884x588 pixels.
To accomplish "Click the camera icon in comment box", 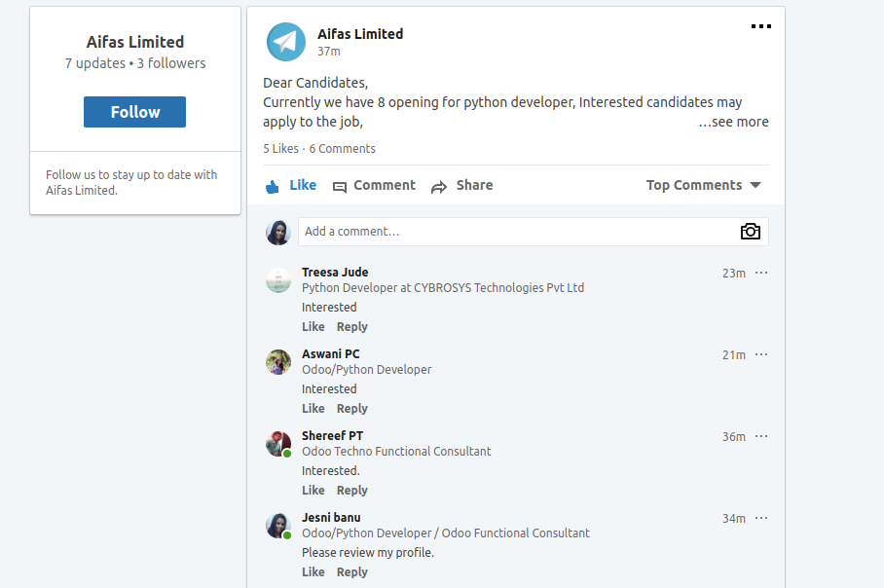I will pos(750,232).
